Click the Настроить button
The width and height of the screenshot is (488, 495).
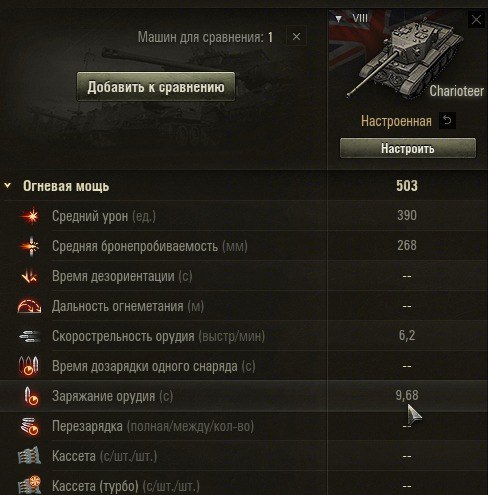(x=408, y=148)
